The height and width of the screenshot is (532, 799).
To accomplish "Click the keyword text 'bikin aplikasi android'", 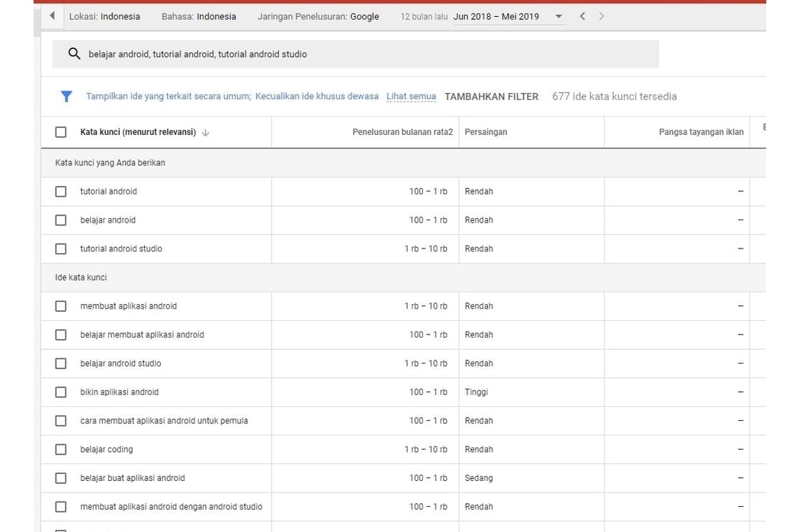I will (119, 392).
